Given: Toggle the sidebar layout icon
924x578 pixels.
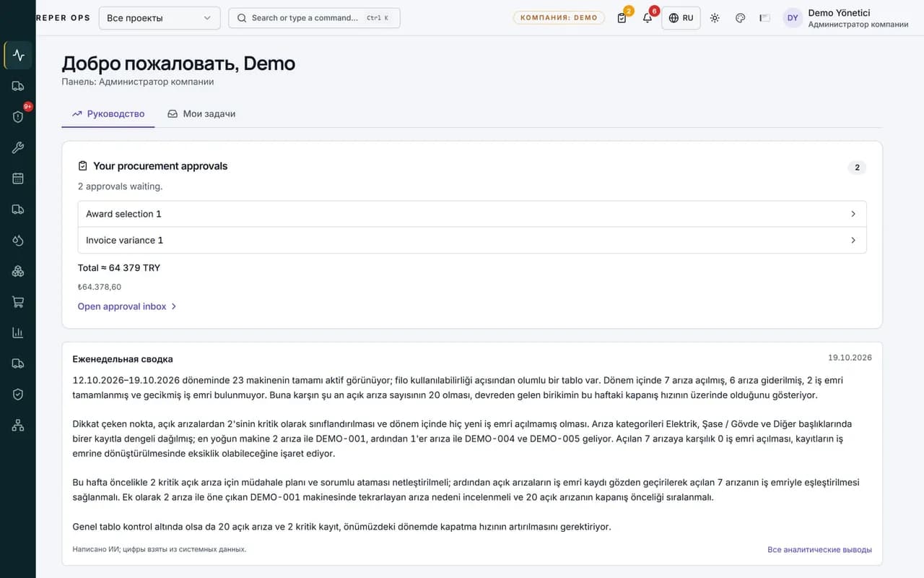Looking at the screenshot, I should [765, 18].
